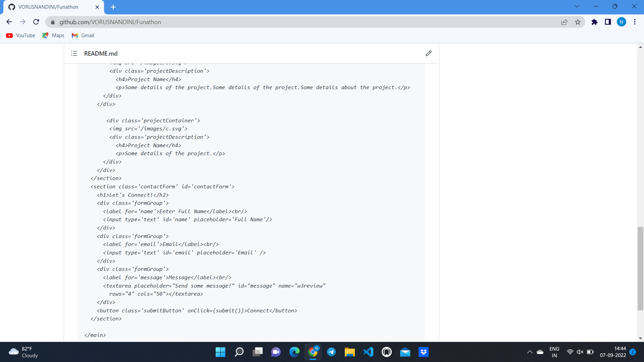The height and width of the screenshot is (362, 644).
Task: Open the README table of contents icon
Action: pos(74,53)
